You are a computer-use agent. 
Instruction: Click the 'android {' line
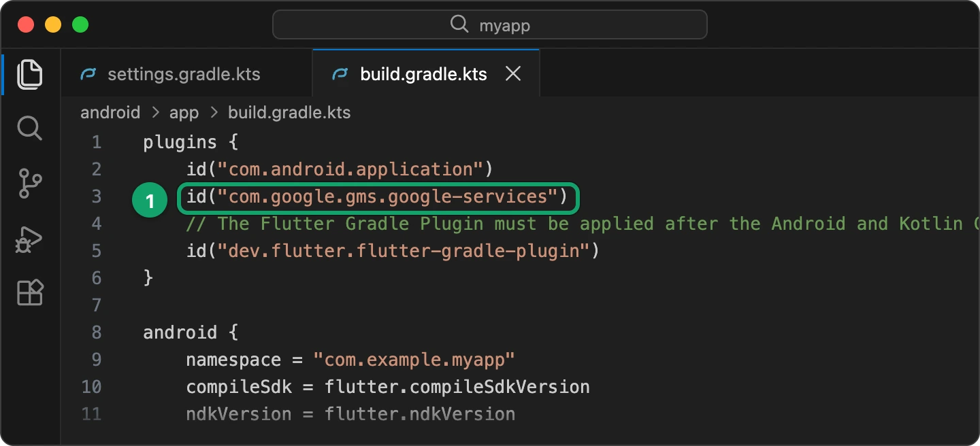pyautogui.click(x=190, y=332)
